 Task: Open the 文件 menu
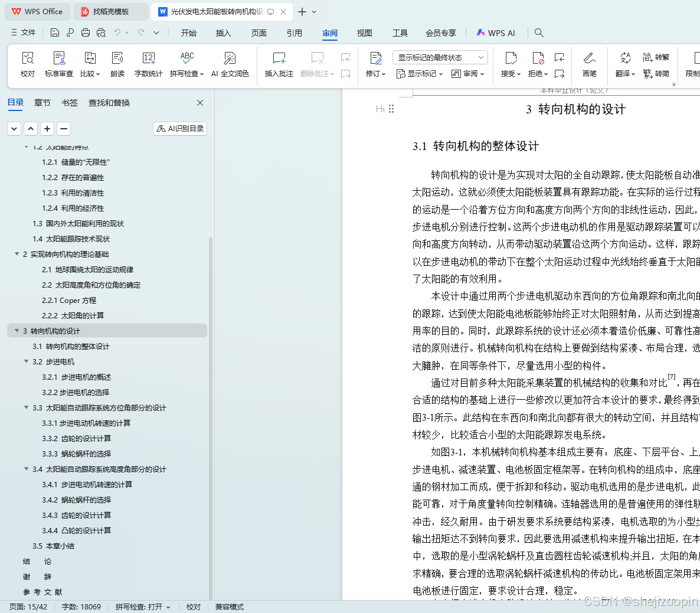pos(23,32)
